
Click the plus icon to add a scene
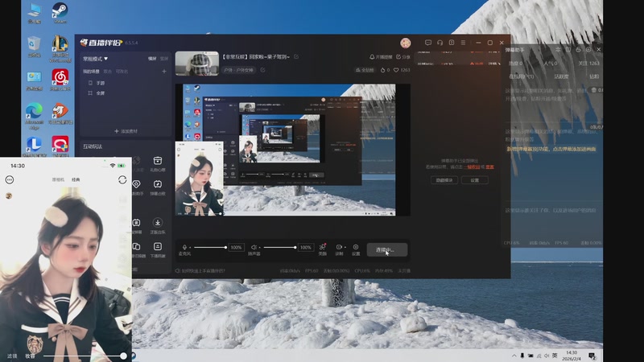pyautogui.click(x=164, y=72)
